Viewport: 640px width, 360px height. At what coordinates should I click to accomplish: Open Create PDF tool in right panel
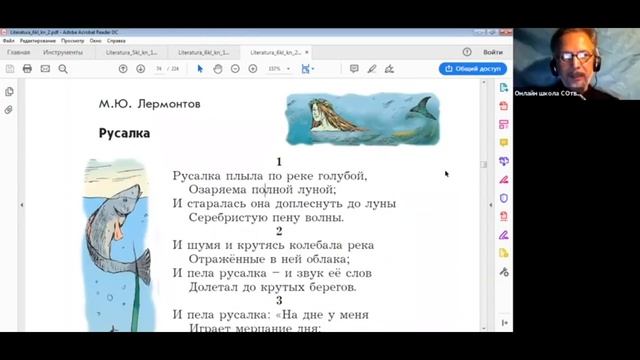click(x=504, y=106)
